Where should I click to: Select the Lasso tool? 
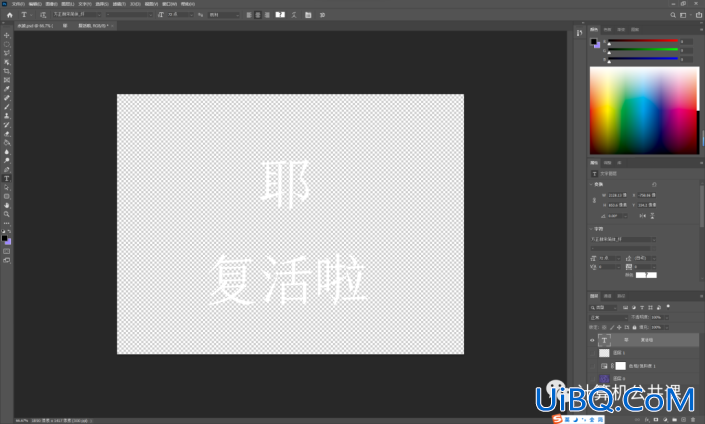7,53
